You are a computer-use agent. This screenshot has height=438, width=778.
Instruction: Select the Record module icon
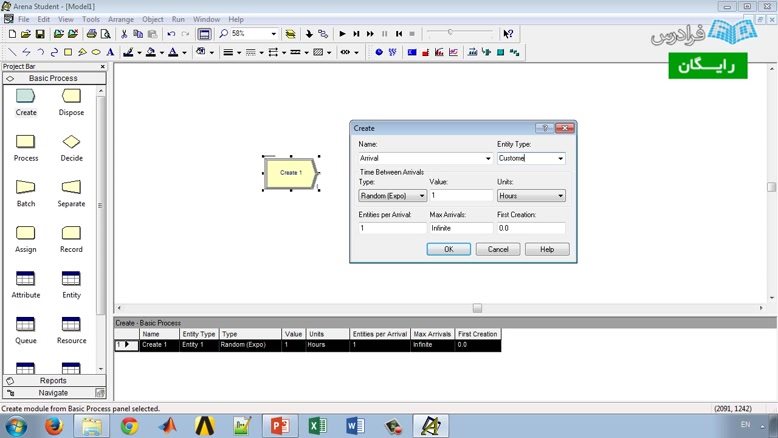[x=71, y=233]
